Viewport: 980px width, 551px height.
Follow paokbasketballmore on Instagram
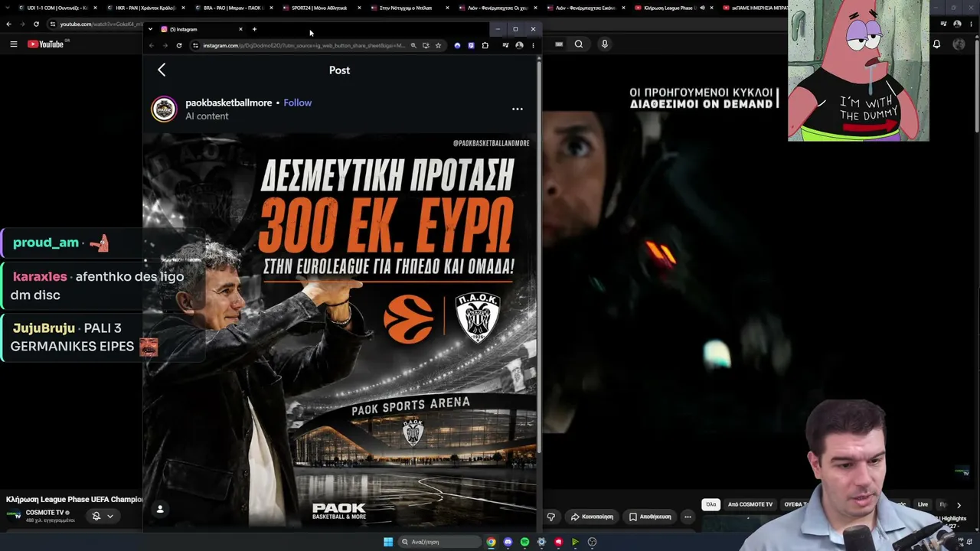tap(297, 103)
